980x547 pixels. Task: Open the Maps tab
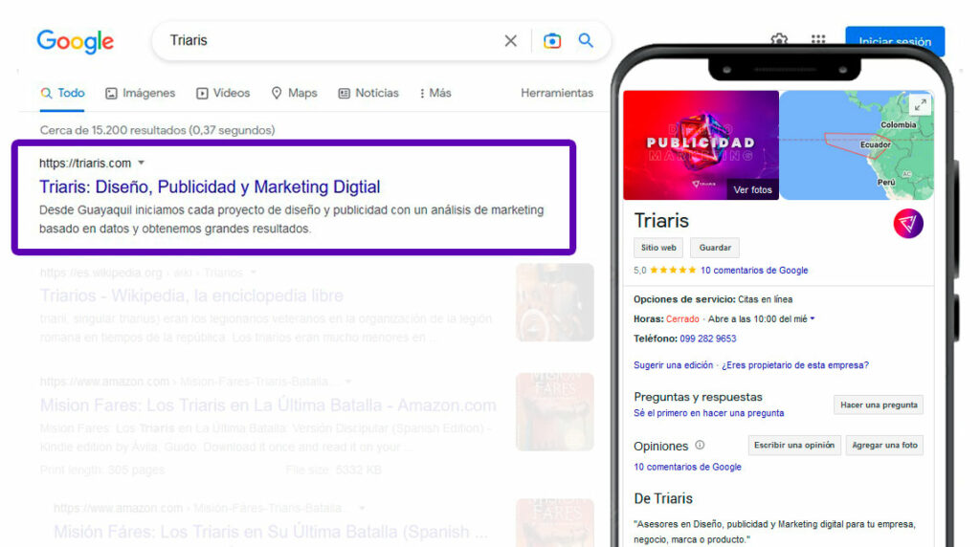[295, 93]
